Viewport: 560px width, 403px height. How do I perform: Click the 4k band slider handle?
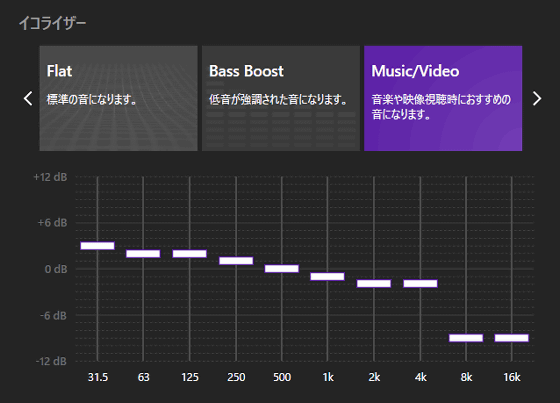pyautogui.click(x=420, y=284)
